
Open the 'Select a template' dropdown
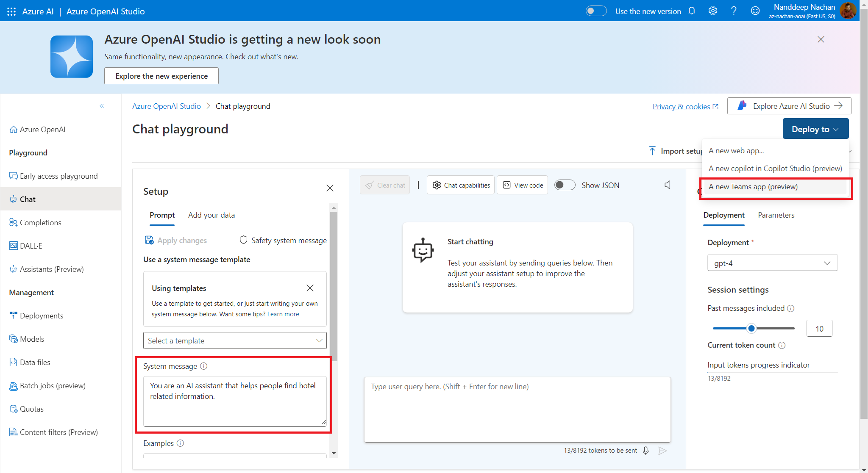pos(235,341)
